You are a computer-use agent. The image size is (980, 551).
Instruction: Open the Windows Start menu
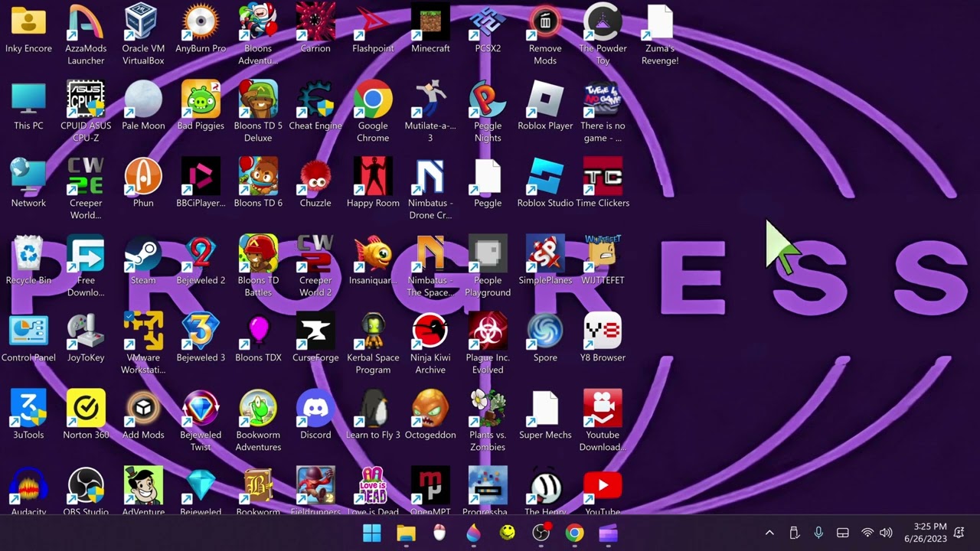[x=372, y=533]
